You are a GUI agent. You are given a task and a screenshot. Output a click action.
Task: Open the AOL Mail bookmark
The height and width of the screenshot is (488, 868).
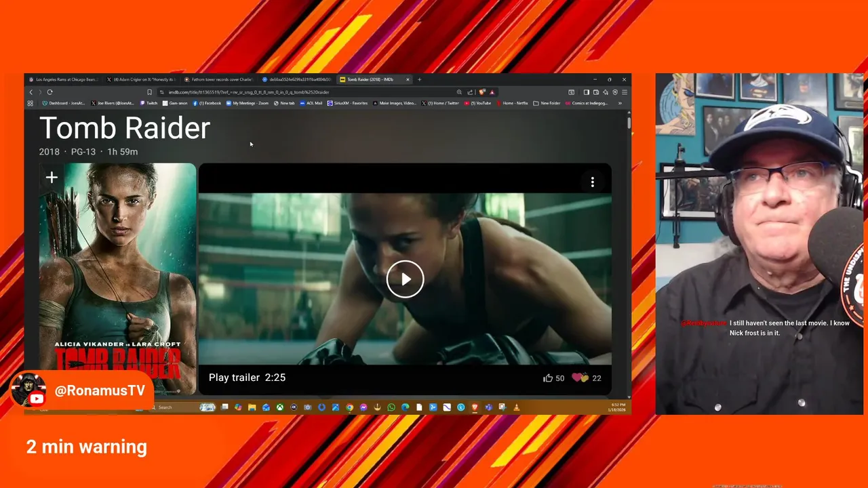point(311,103)
